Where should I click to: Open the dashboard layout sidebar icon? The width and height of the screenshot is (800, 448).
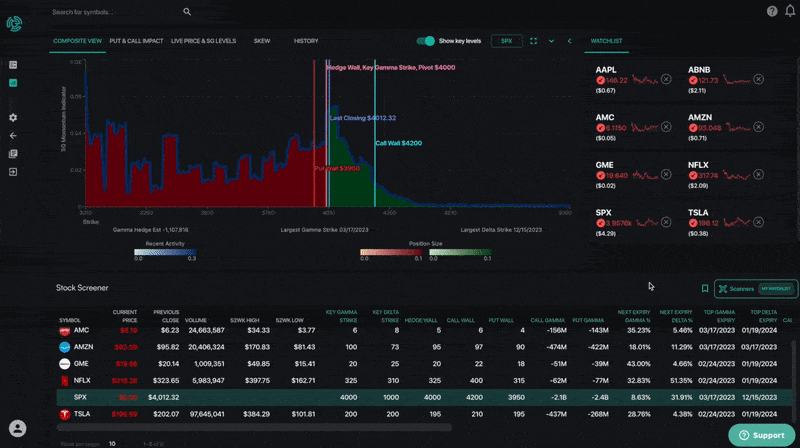[13, 65]
